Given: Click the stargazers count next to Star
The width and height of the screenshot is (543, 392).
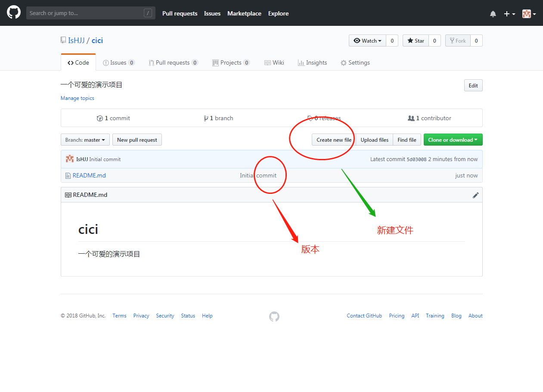Looking at the screenshot, I should click(434, 40).
